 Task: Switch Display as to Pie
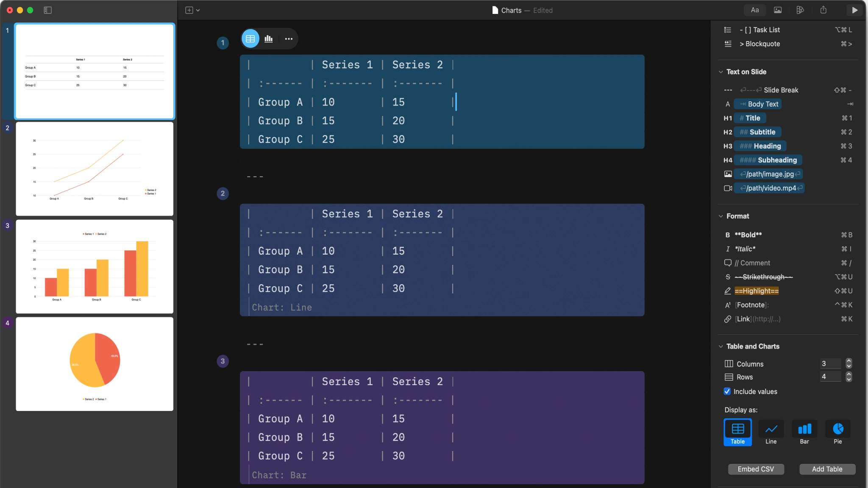pyautogui.click(x=838, y=432)
